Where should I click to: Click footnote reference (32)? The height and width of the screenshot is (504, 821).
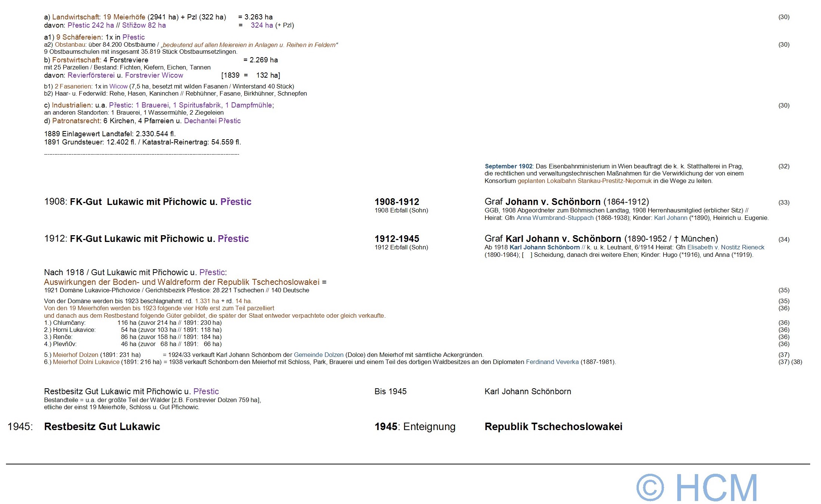784,166
